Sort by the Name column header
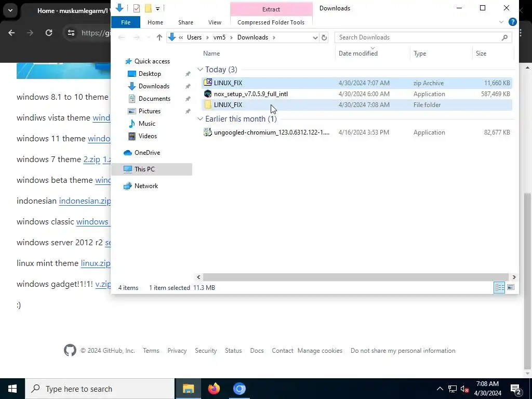 point(211,54)
